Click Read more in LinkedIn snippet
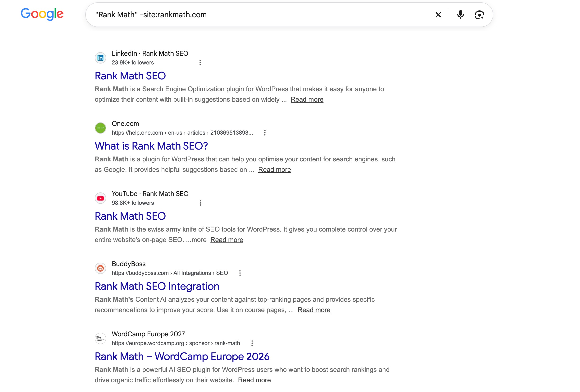The width and height of the screenshot is (580, 392). tap(307, 100)
